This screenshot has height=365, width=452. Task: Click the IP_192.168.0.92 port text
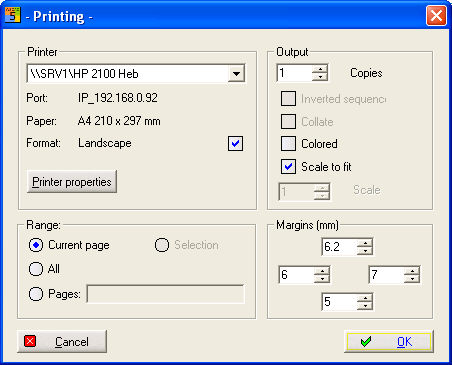click(118, 98)
